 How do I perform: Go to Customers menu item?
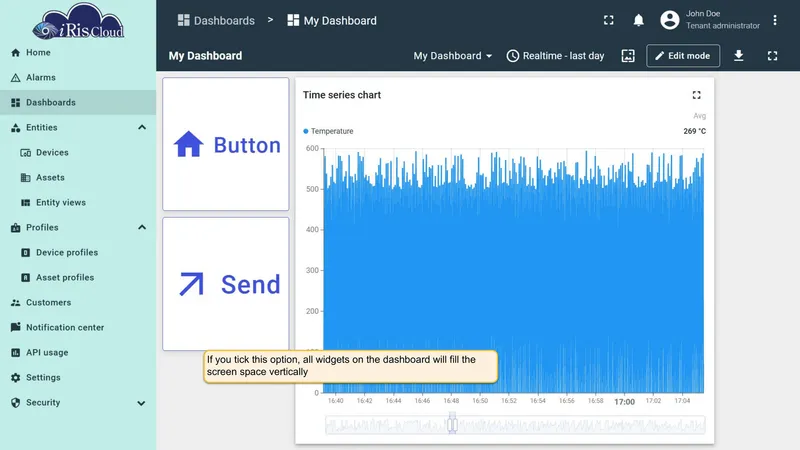78,303
